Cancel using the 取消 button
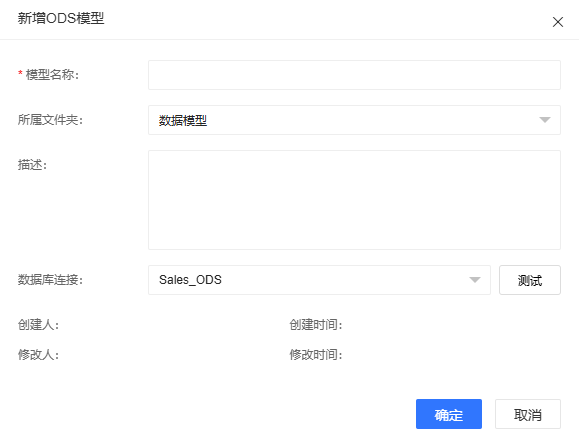 tap(528, 414)
